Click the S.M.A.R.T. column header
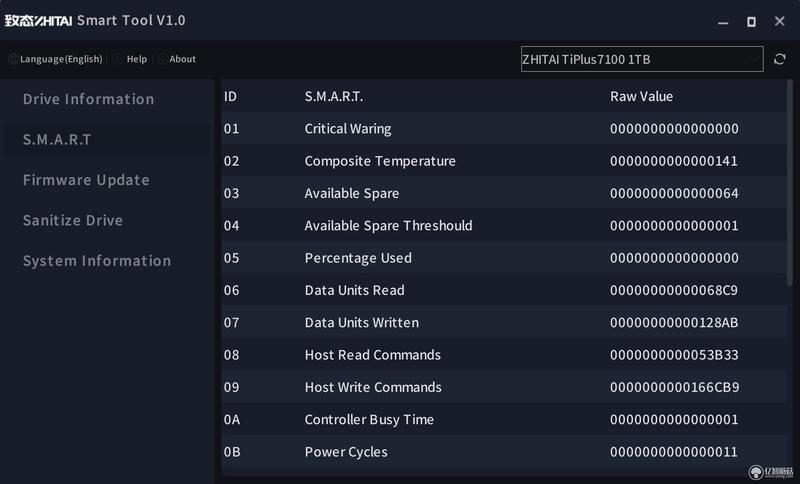This screenshot has width=800, height=484. (x=334, y=96)
